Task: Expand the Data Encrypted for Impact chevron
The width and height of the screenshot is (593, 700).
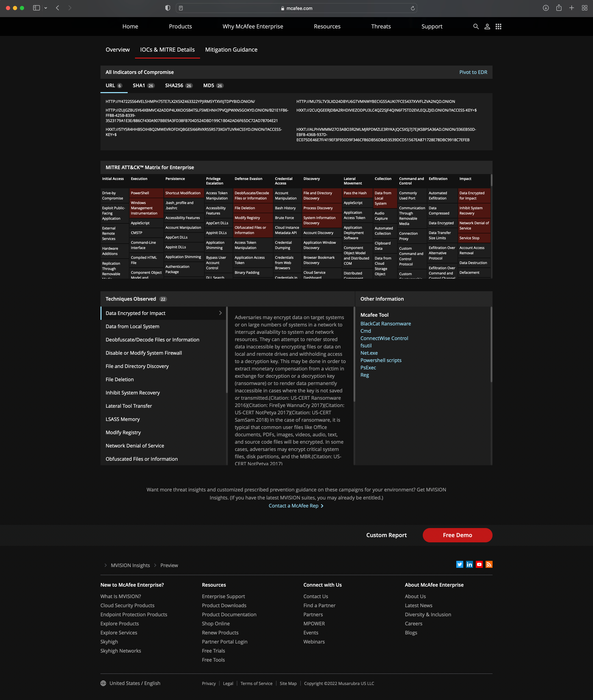Action: coord(220,313)
